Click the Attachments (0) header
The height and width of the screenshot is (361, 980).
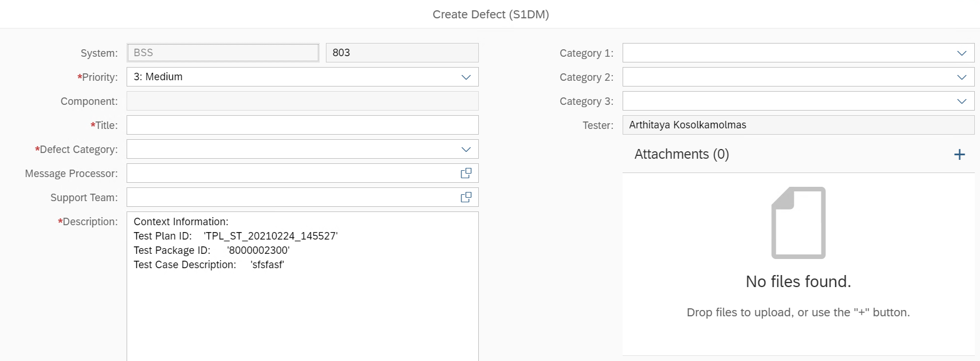[682, 154]
